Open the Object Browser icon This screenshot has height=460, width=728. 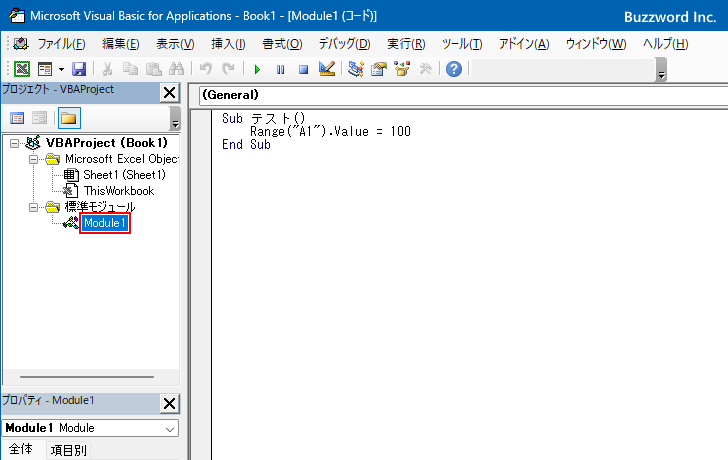pyautogui.click(x=402, y=69)
